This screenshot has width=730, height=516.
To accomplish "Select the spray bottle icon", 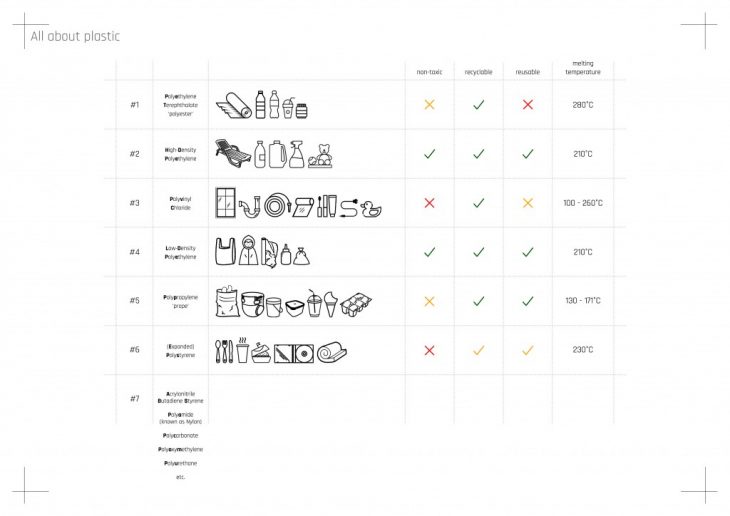I will pos(297,154).
